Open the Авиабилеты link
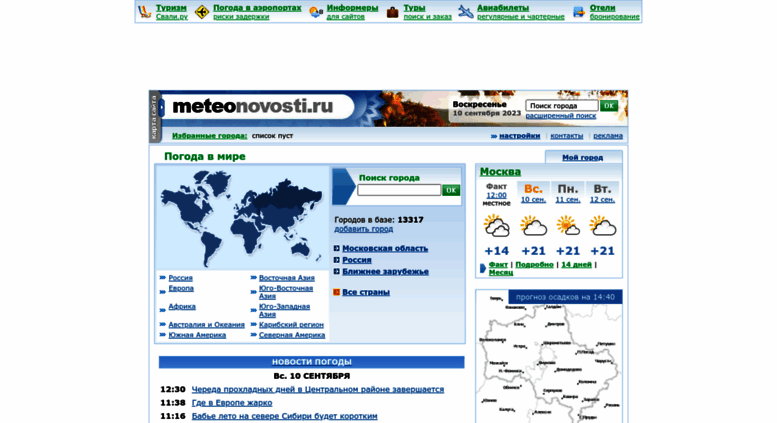Screen dimensions: 777x423 503,8
